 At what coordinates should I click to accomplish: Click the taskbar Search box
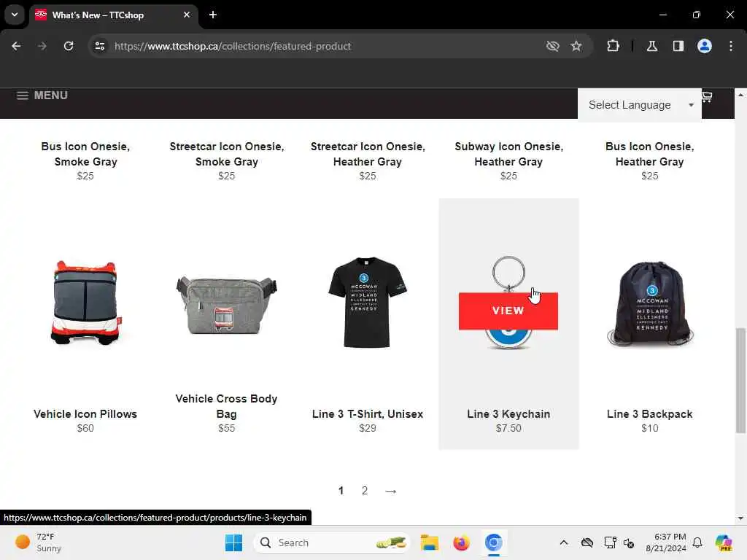(x=332, y=542)
